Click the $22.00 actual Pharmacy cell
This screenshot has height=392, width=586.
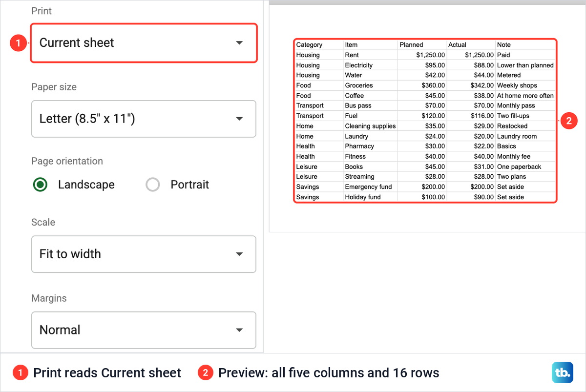coord(471,146)
